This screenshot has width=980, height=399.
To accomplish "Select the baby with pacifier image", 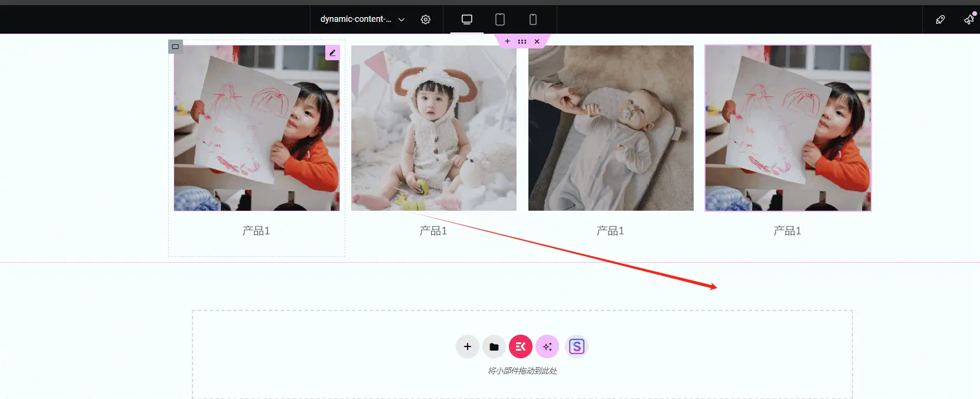I will (x=611, y=128).
